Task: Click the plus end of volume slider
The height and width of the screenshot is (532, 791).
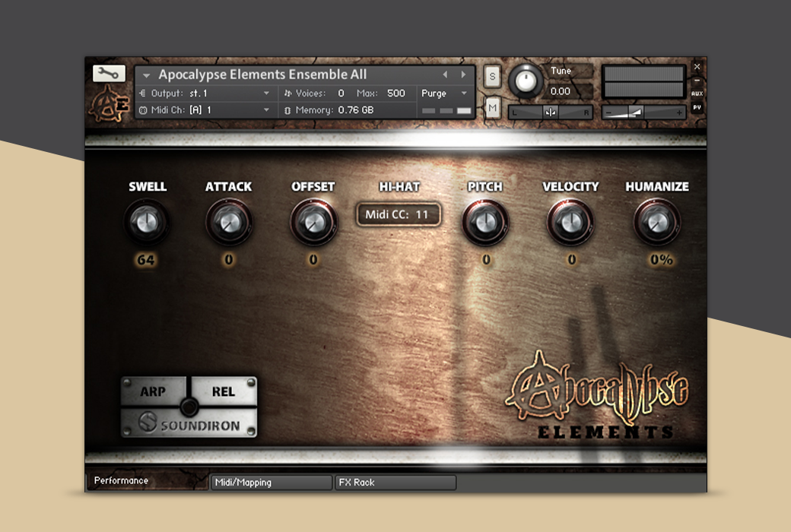Action: (x=679, y=113)
